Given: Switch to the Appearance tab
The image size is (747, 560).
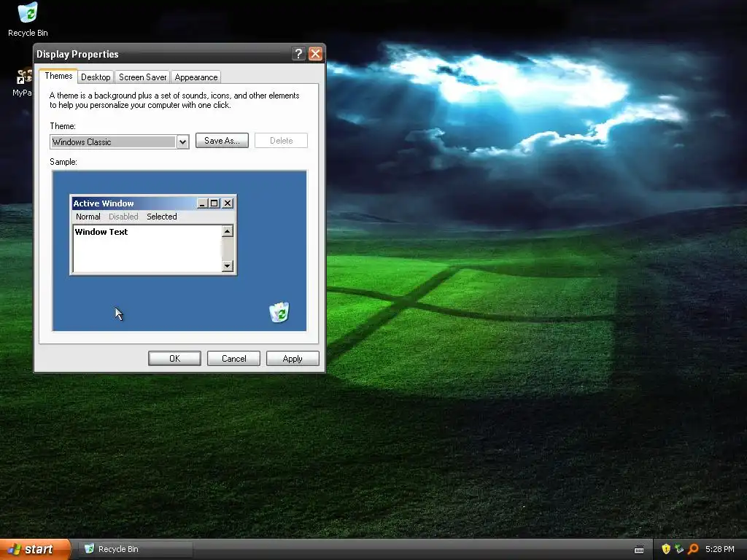Looking at the screenshot, I should click(196, 77).
